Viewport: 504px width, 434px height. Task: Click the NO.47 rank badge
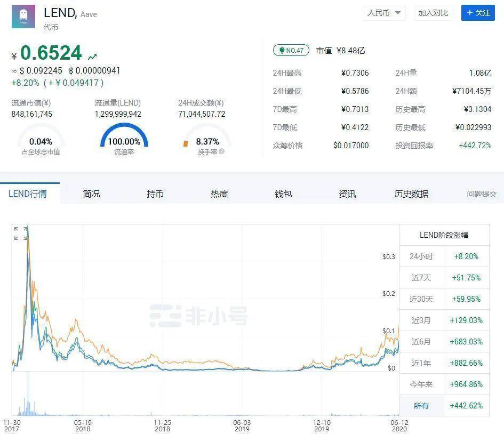tap(291, 51)
